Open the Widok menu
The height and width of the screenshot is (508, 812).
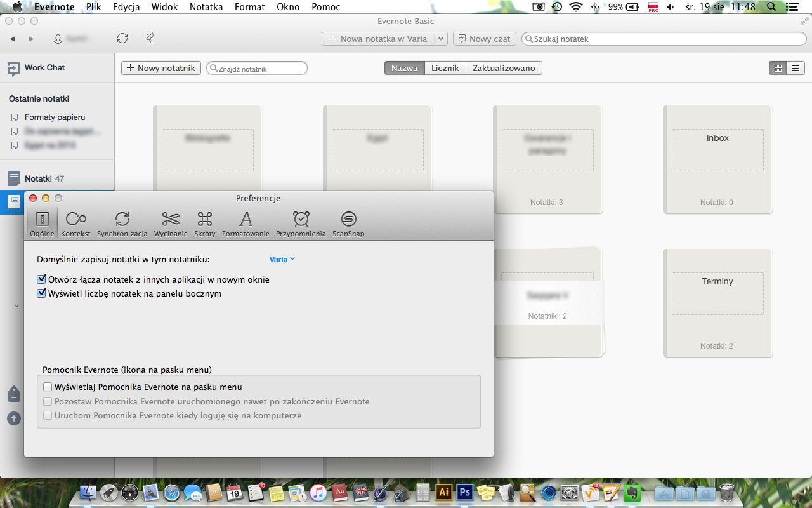[x=164, y=7]
